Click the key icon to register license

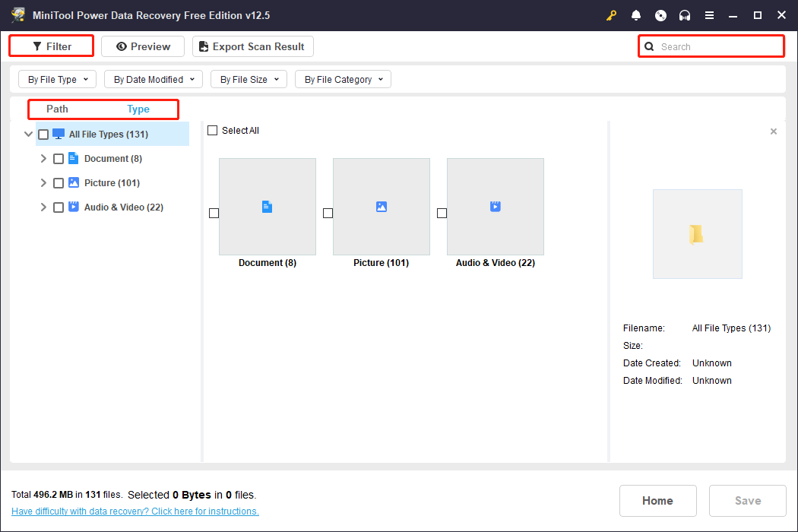[612, 15]
